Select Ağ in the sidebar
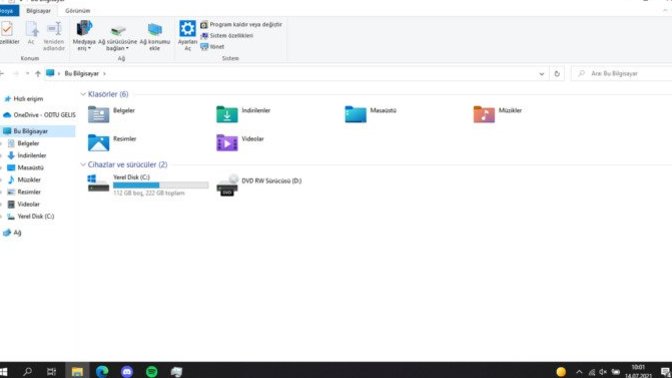Viewport: 672px width, 378px height. pyautogui.click(x=17, y=232)
